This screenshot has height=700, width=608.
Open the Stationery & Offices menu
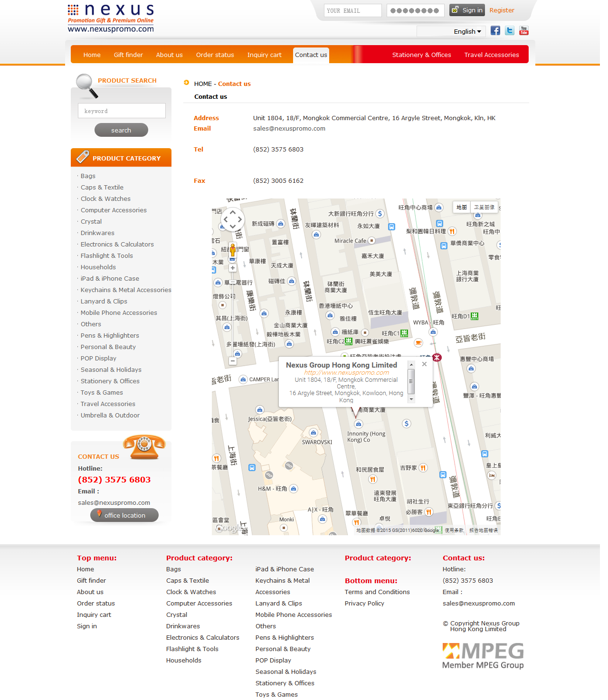[x=421, y=55]
